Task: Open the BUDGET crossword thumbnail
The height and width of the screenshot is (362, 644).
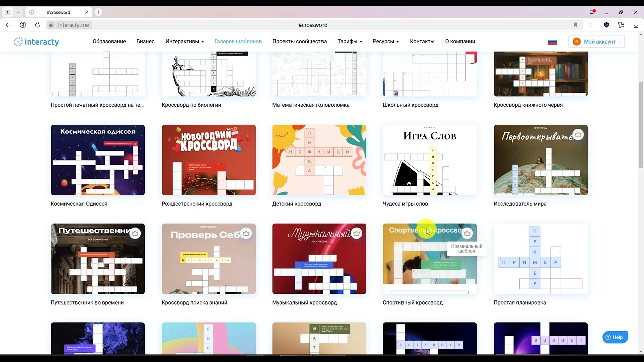Action: 540,338
